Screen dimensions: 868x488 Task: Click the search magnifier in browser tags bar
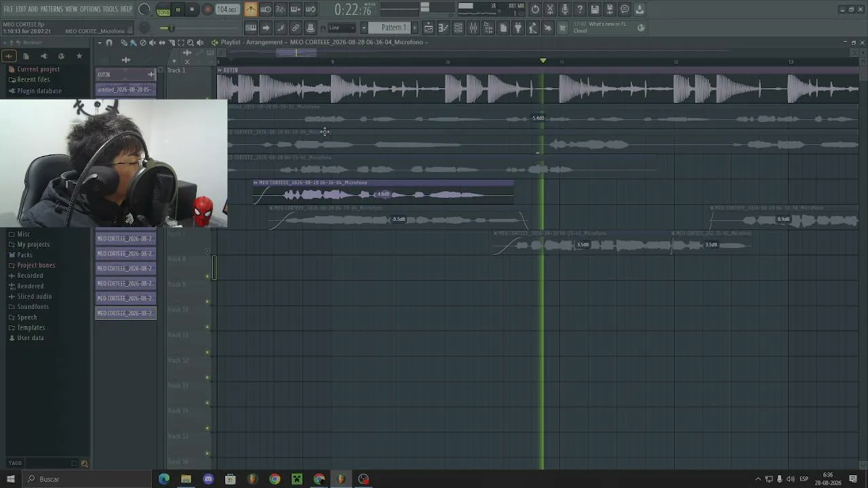tap(84, 464)
